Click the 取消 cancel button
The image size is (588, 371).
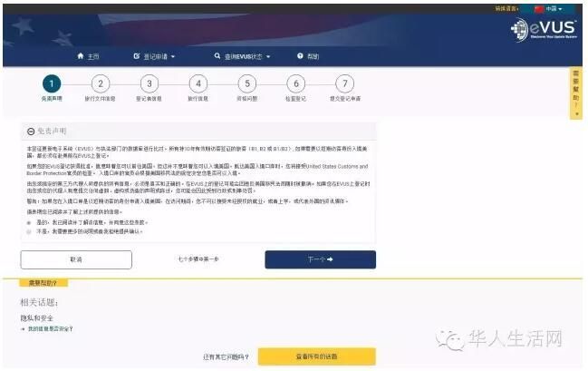[76, 259]
